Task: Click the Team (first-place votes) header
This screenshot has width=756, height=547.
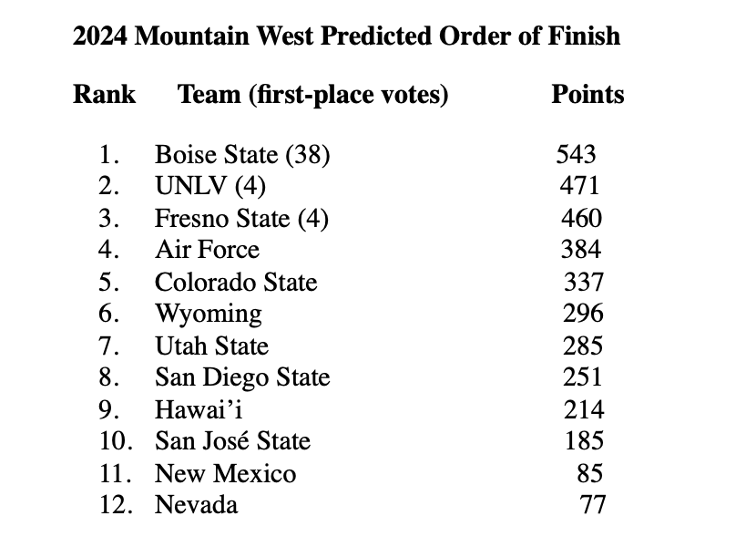Action: click(313, 94)
